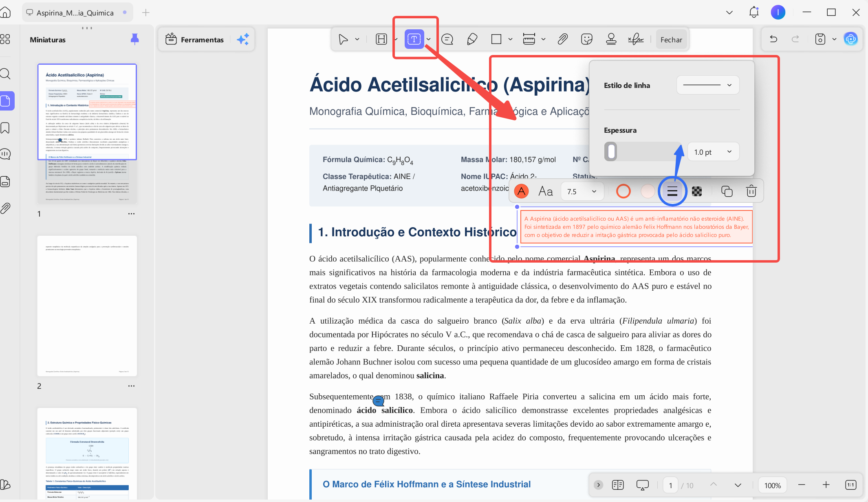Click the Espessura thickness slider handle
868x502 pixels.
click(x=610, y=151)
